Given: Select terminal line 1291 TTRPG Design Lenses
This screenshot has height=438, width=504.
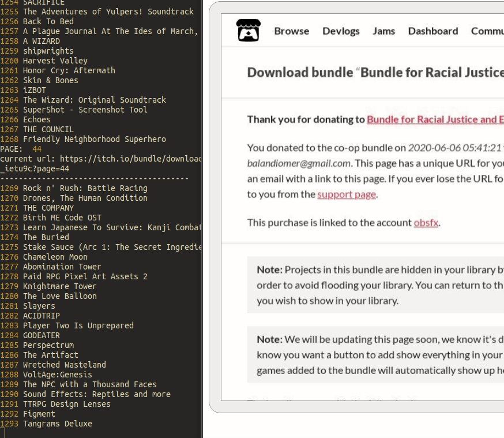Looking at the screenshot, I should coord(55,404).
